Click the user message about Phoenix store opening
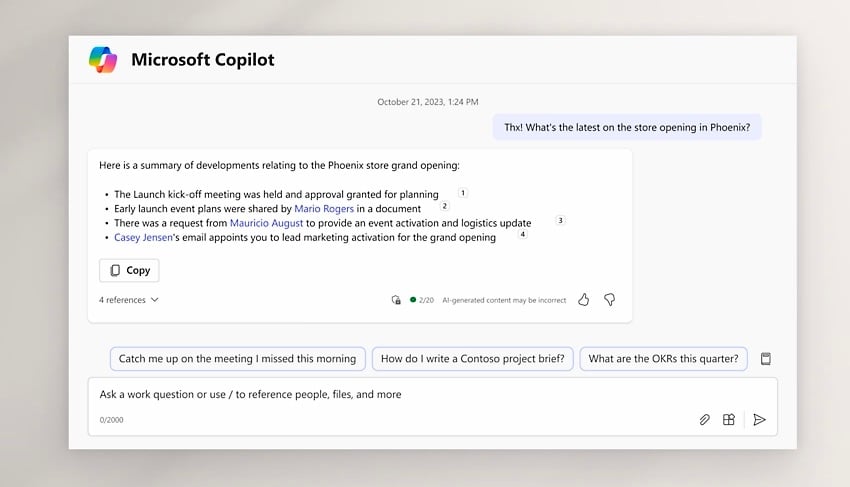This screenshot has height=487, width=850. (627, 127)
